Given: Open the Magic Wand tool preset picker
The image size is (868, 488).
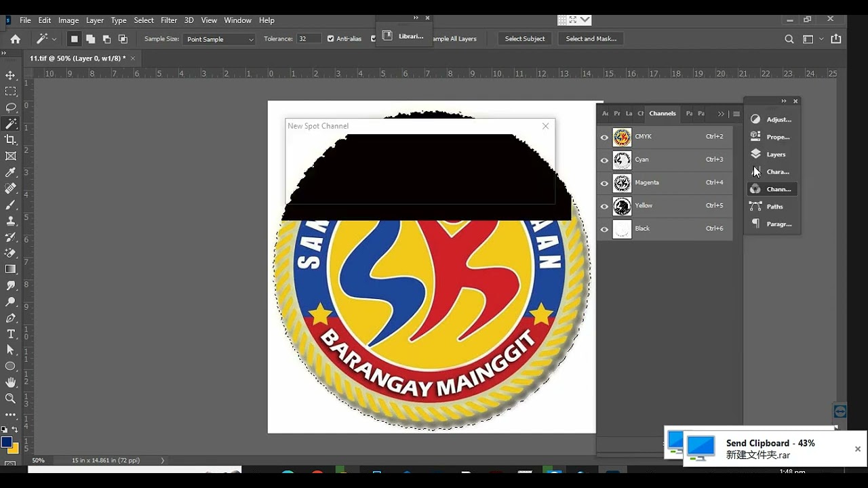Looking at the screenshot, I should (46, 39).
